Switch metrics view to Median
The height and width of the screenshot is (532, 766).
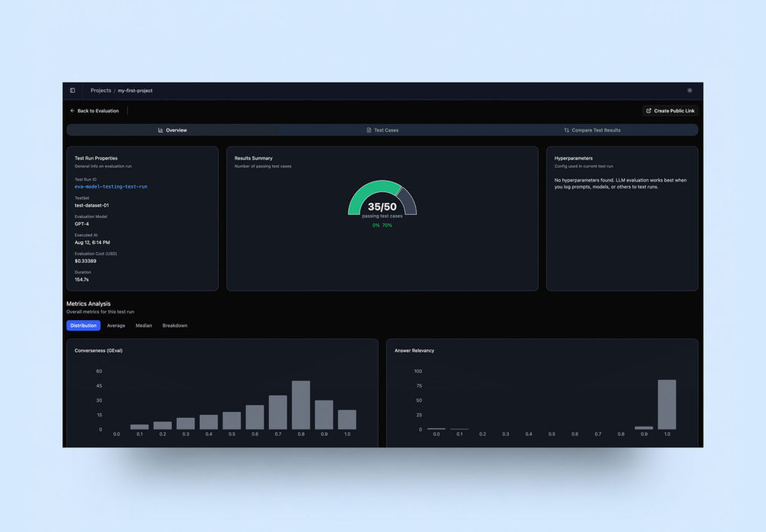pyautogui.click(x=144, y=325)
